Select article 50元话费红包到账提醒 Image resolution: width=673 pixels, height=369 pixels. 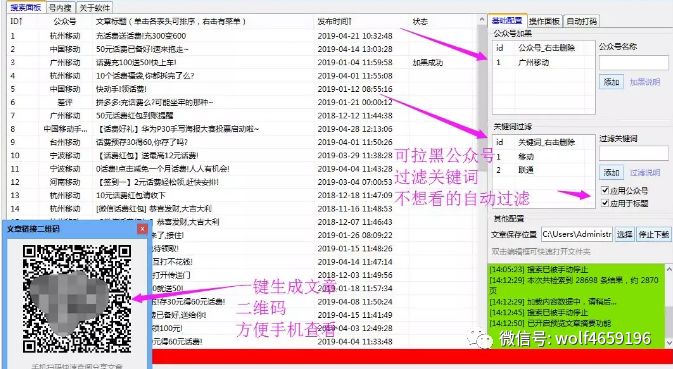[x=134, y=115]
